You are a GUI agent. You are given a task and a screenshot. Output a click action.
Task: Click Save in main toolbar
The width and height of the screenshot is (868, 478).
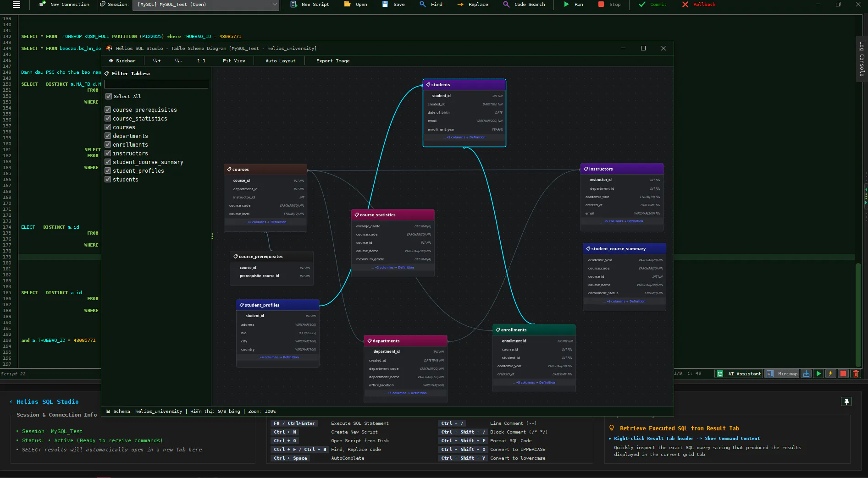pos(394,5)
